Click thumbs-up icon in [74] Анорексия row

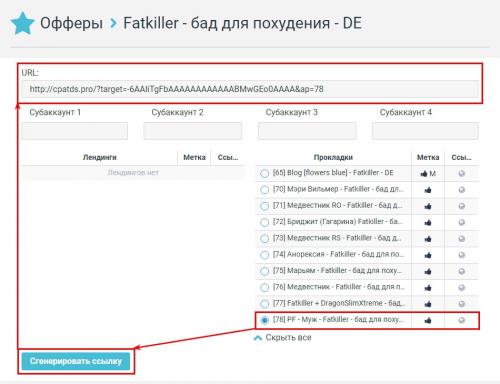click(x=428, y=255)
